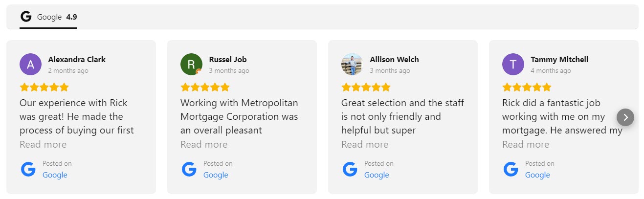Click Google icon in Tammy Mitchell's card footer

click(x=511, y=169)
